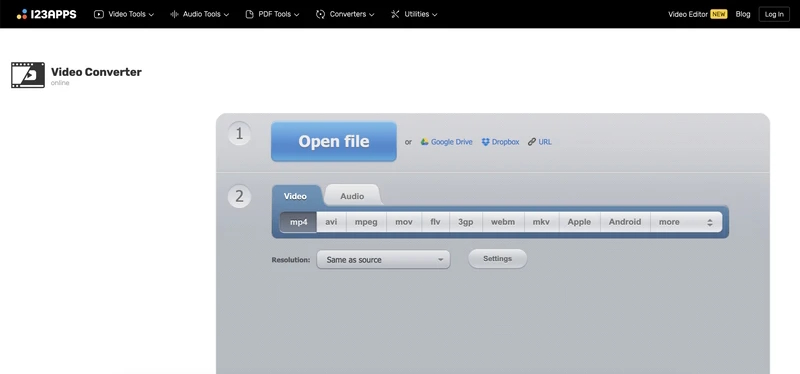
Task: Expand the more formats selector
Action: click(x=686, y=222)
